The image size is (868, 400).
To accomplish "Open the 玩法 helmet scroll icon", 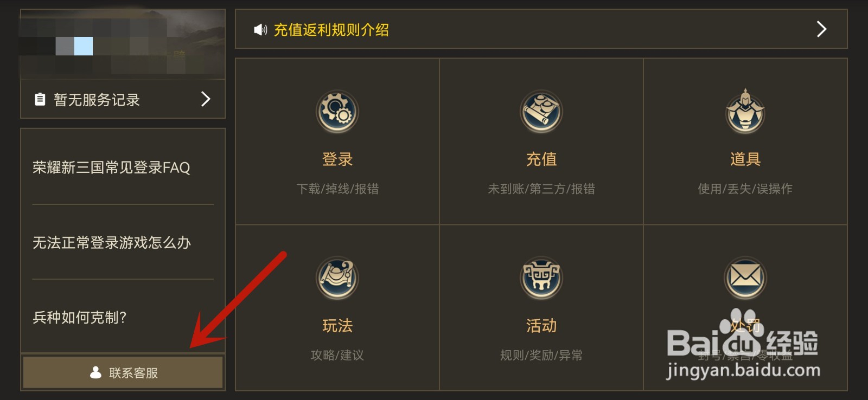I will pos(337,278).
